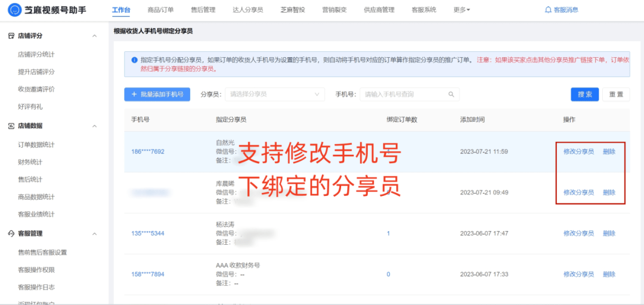Open 客服业绩统计 in the sidebar

[x=36, y=214]
